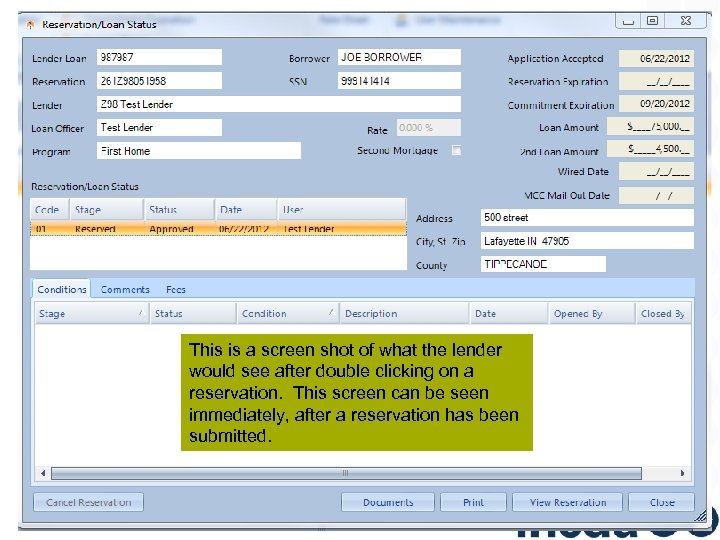The image size is (720, 540).
Task: Toggle the Second Mortgage checkbox
Action: click(x=456, y=150)
